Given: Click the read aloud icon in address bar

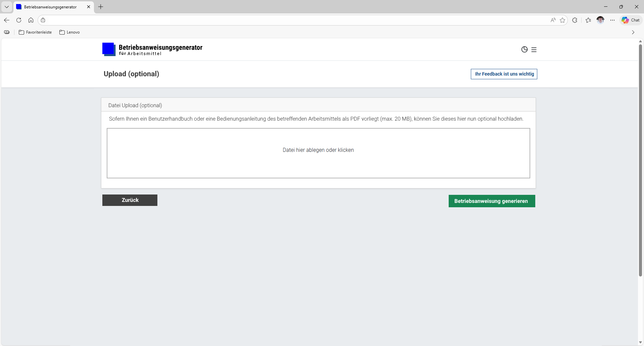Looking at the screenshot, I should (x=553, y=20).
